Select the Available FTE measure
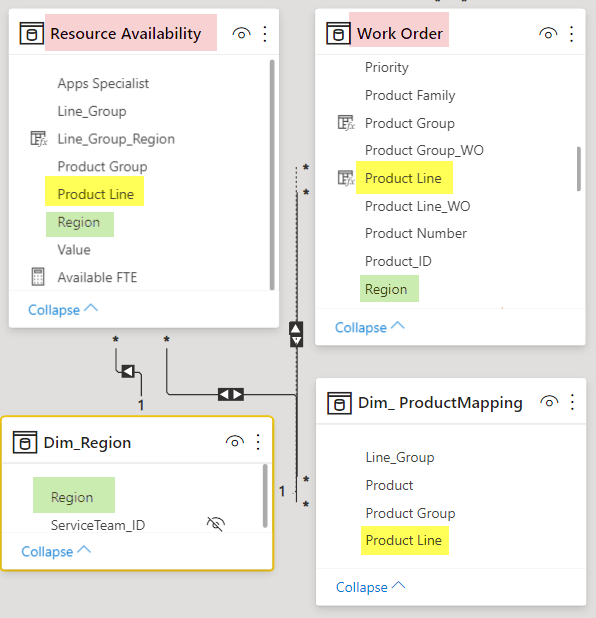 pos(97,277)
